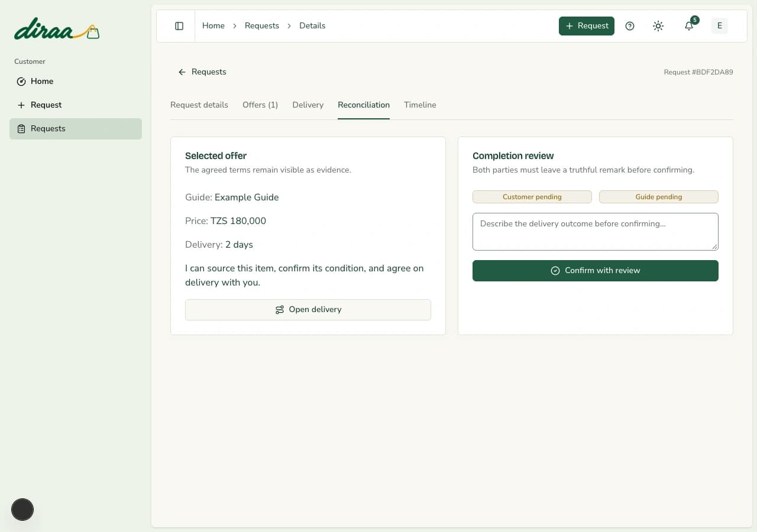
Task: Click Home in the breadcrumb
Action: 213,26
